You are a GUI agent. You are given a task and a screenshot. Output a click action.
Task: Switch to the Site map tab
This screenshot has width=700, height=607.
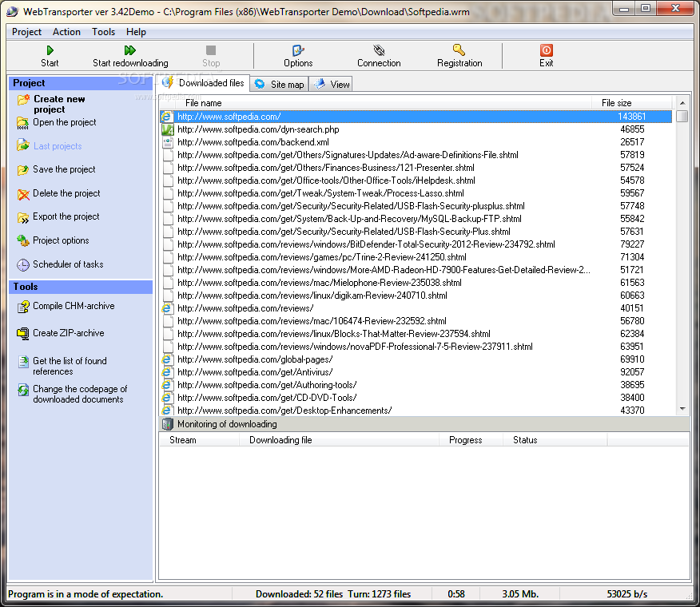pos(280,85)
